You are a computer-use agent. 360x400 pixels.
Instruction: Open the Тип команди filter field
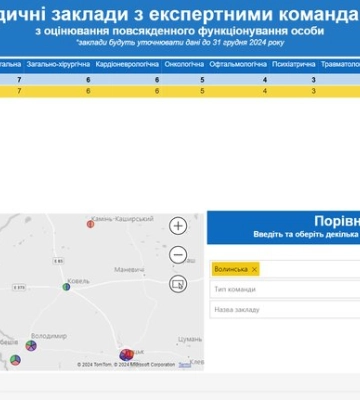285,289
